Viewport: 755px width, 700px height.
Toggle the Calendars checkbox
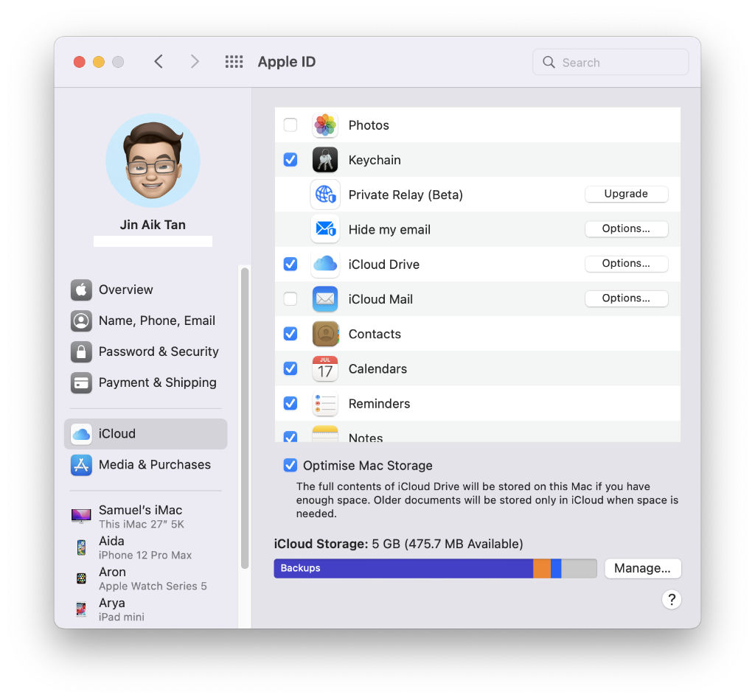point(290,368)
